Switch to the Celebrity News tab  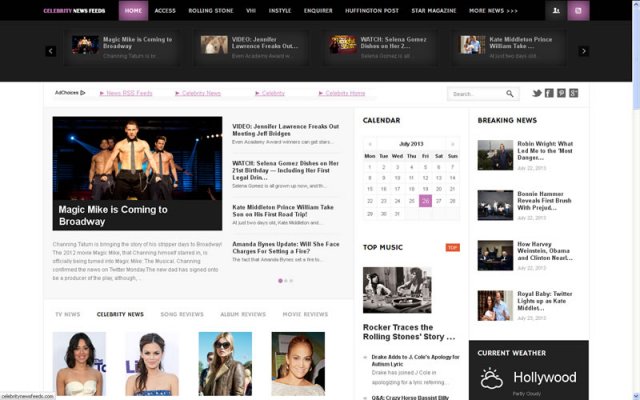click(120, 314)
